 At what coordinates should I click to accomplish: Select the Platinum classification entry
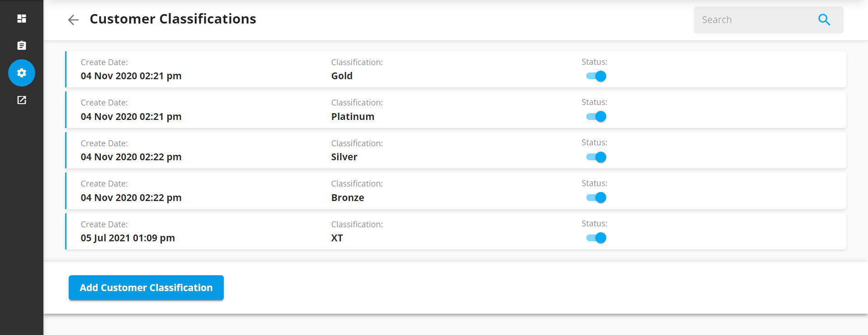point(456,110)
